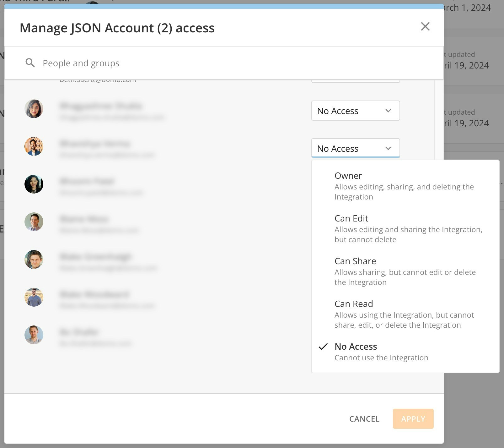504x448 pixels.
Task: Click the topmost user's profile avatar
Action: (34, 109)
